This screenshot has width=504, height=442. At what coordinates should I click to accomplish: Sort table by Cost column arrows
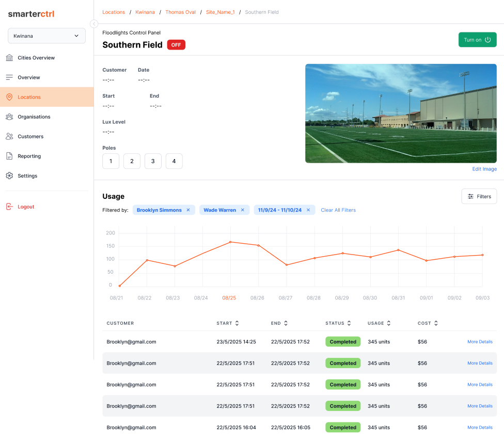(x=436, y=323)
